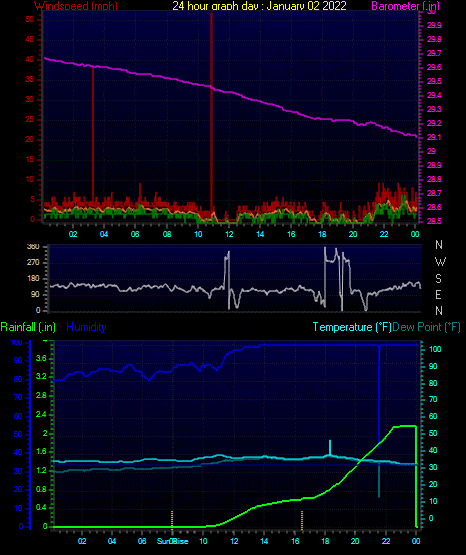
Task: Click the E compass label beside direction graph
Action: (x=438, y=294)
